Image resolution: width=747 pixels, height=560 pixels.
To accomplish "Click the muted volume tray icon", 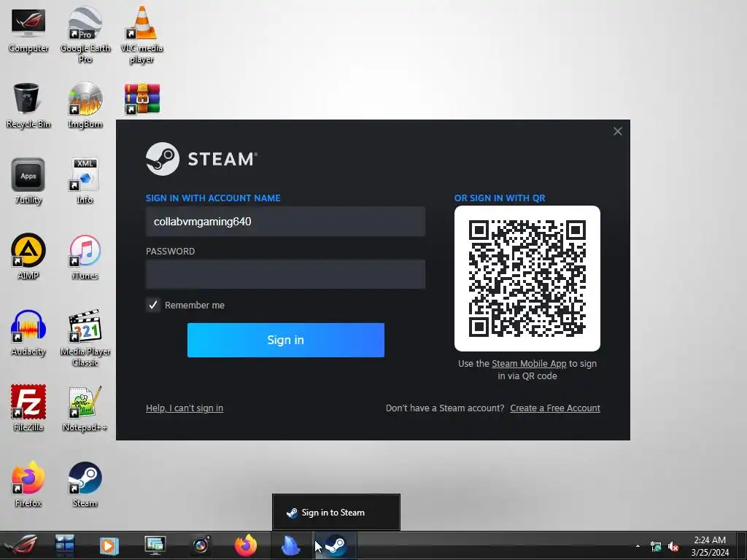I will point(673,547).
